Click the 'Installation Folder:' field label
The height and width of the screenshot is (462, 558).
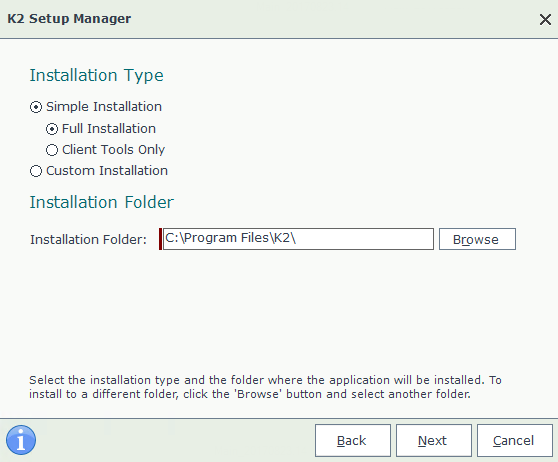(88, 240)
